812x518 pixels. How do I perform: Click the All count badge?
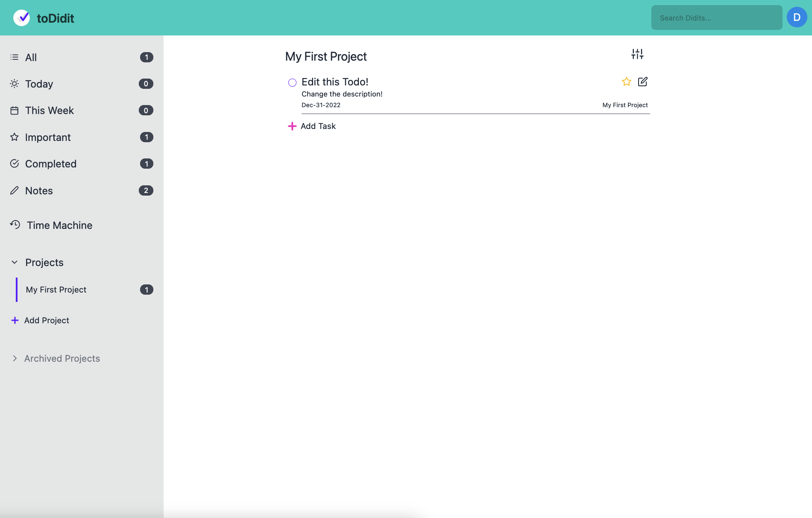pos(147,57)
